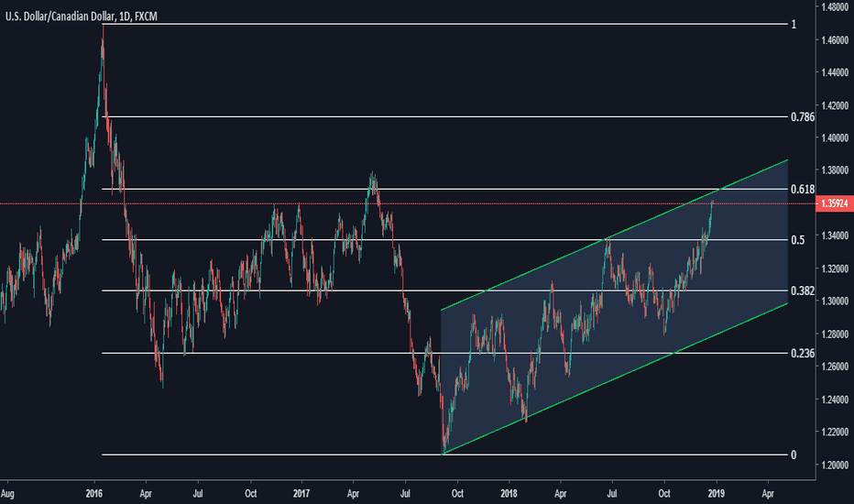
Task: Click the 1.34000 price axis value
Action: click(835, 236)
